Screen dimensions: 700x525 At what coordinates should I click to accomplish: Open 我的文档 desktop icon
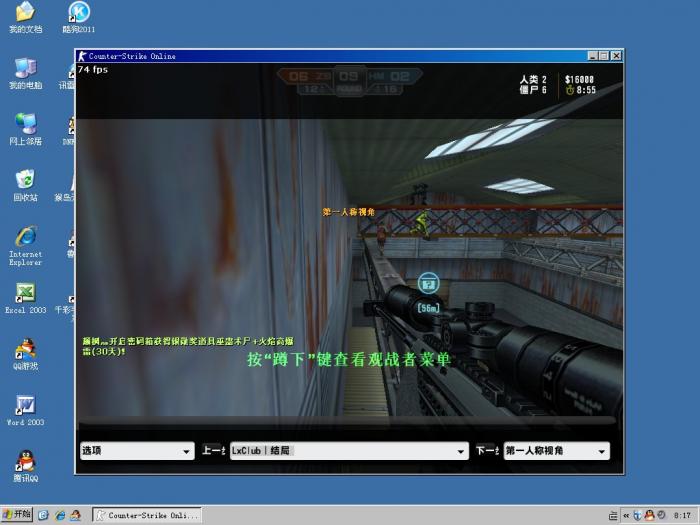click(x=25, y=17)
